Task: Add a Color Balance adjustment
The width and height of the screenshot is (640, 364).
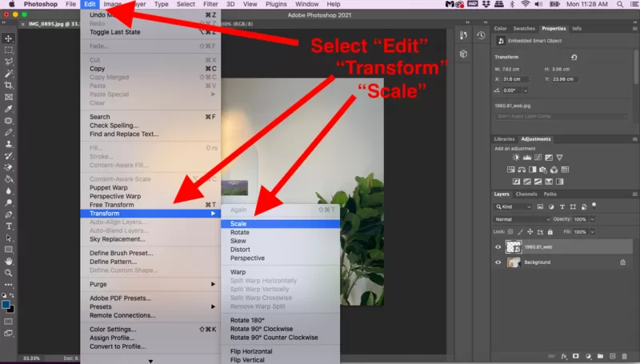Action: pos(522,170)
